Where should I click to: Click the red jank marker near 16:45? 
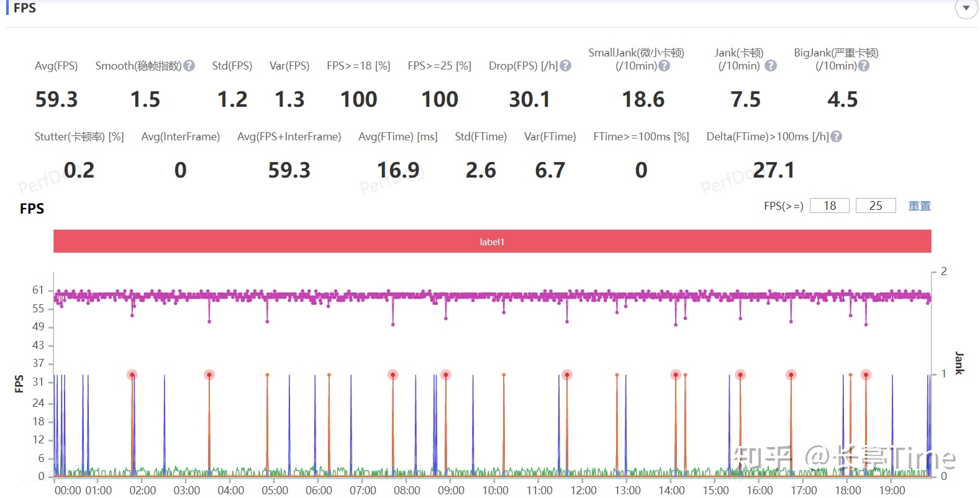(791, 375)
